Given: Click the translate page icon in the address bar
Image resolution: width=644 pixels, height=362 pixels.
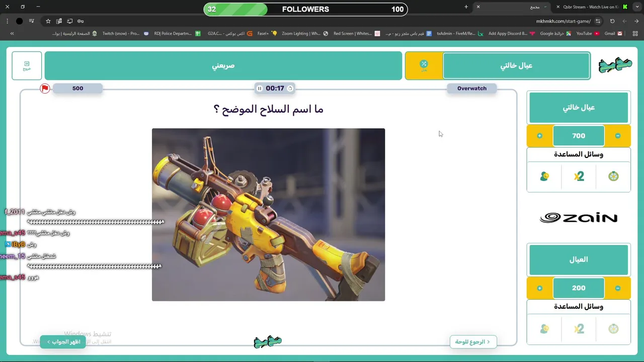Looking at the screenshot, I should pyautogui.click(x=59, y=21).
